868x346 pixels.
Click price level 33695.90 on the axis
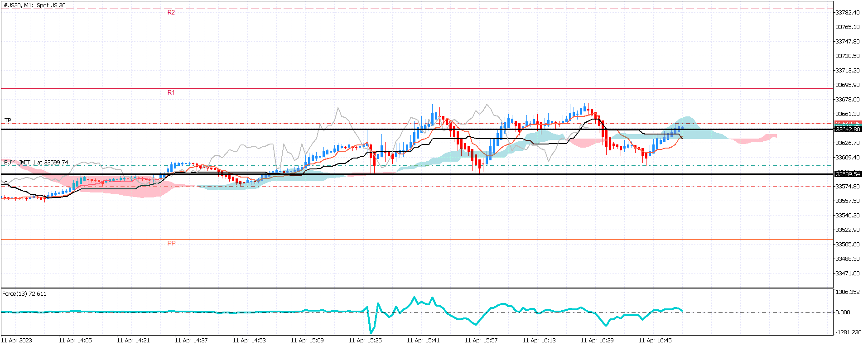click(848, 85)
